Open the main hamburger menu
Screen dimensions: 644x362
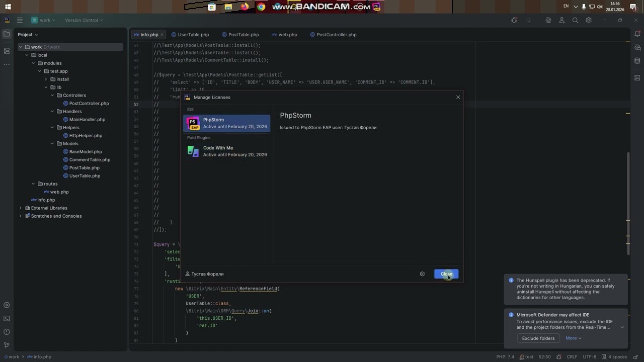(20, 20)
